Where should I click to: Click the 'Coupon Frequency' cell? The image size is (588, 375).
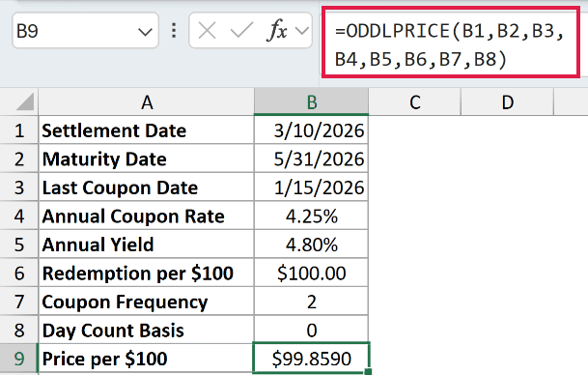coord(147,302)
